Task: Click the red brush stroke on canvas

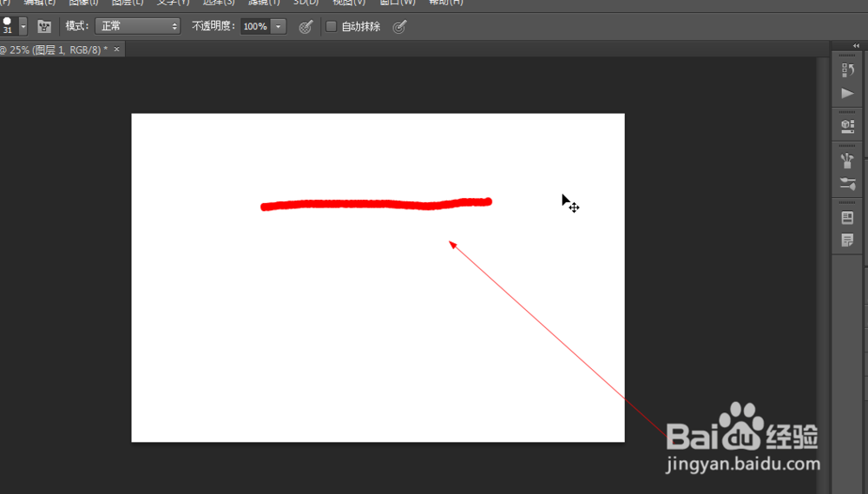Action: coord(377,204)
